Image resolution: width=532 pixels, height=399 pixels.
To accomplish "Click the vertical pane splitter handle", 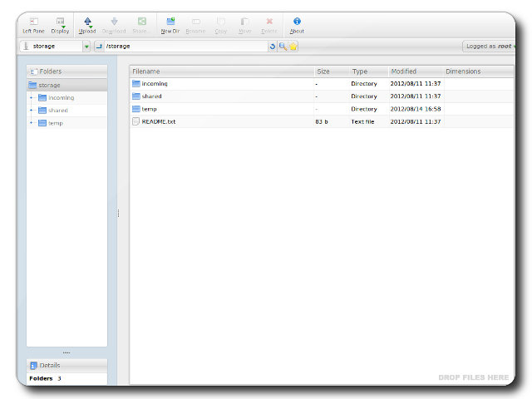I will pos(118,214).
